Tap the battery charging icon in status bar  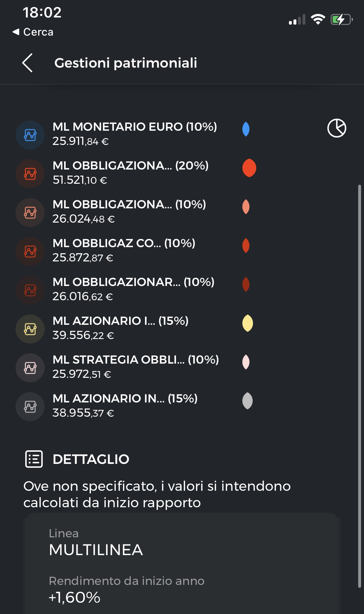click(341, 20)
